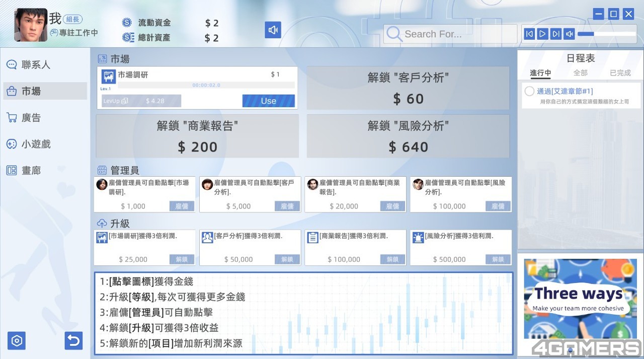Image resolution: width=644 pixels, height=359 pixels.
Task: Toggle the blue sound speaker button
Action: [x=273, y=30]
